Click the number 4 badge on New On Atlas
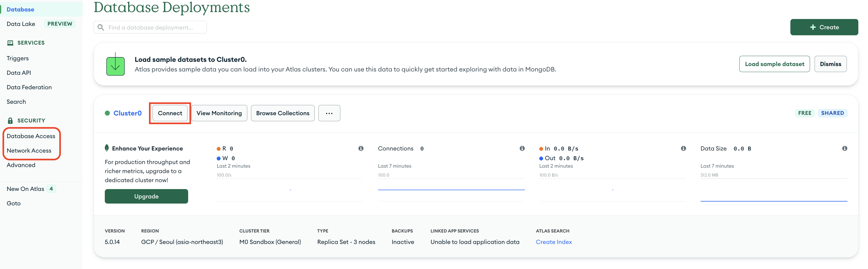This screenshot has height=269, width=868. [51, 189]
